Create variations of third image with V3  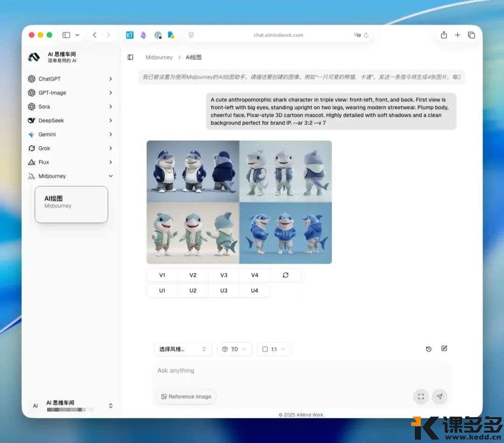[x=224, y=275]
